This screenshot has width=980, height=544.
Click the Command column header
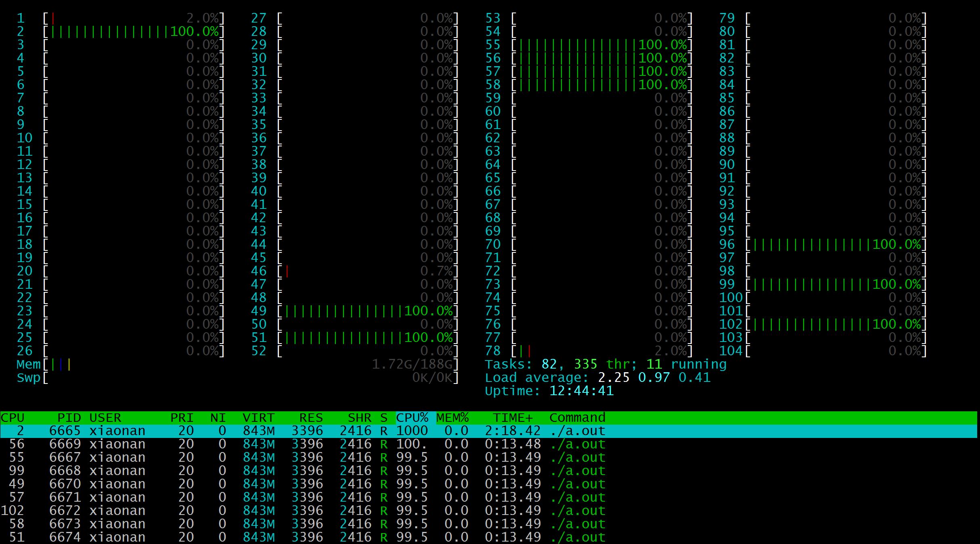[577, 417]
